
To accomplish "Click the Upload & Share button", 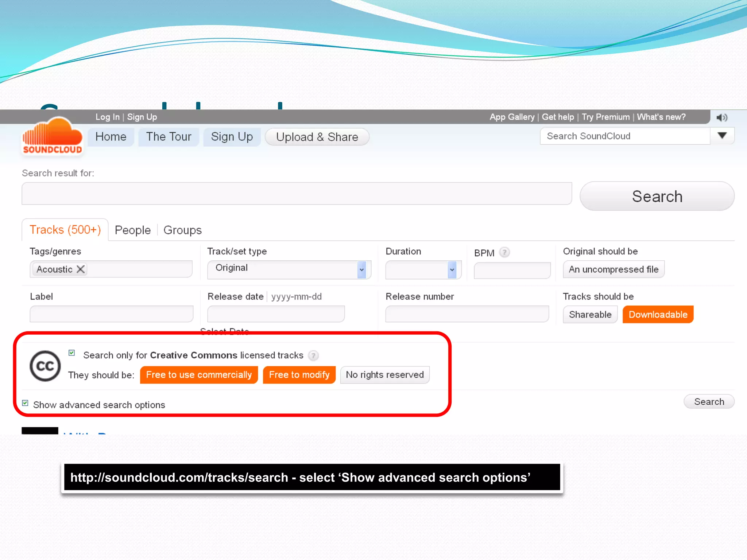I will (317, 137).
